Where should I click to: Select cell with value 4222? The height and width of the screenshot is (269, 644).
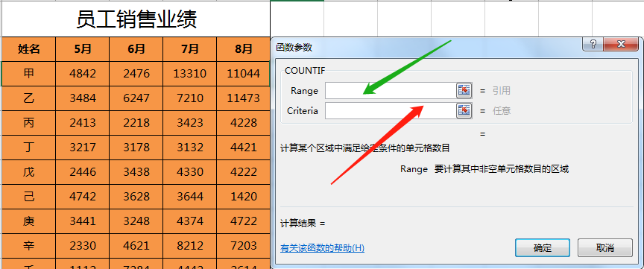243,172
